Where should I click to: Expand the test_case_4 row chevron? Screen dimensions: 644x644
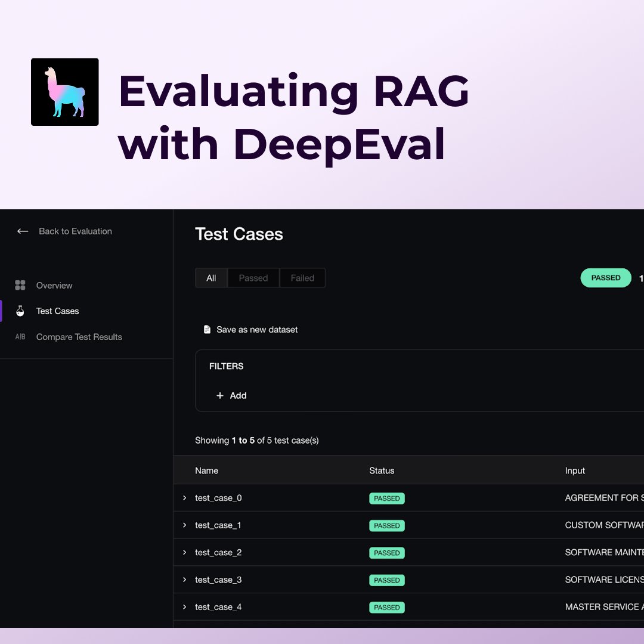tap(185, 606)
